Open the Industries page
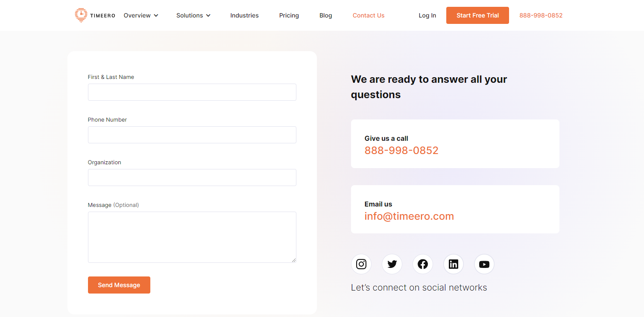This screenshot has height=317, width=644. tap(244, 15)
